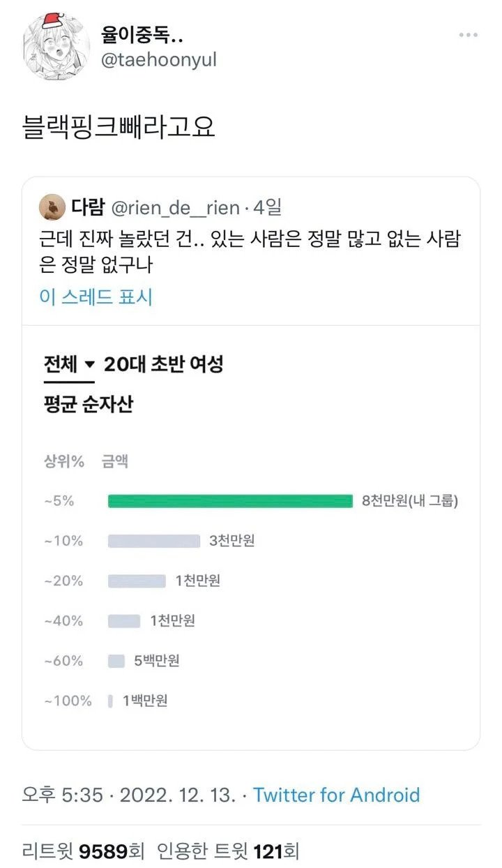Click the 율이중독.. display name

pos(142,36)
